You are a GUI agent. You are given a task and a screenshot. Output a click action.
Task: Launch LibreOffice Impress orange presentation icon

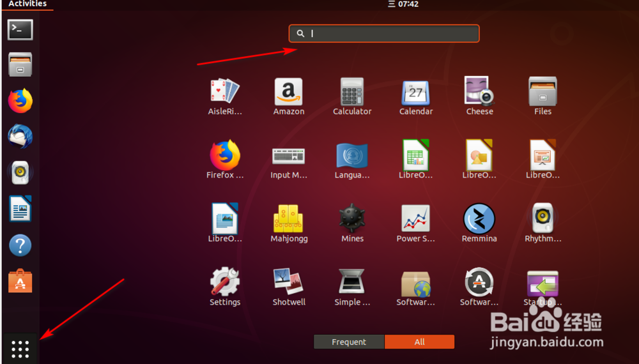click(x=543, y=160)
